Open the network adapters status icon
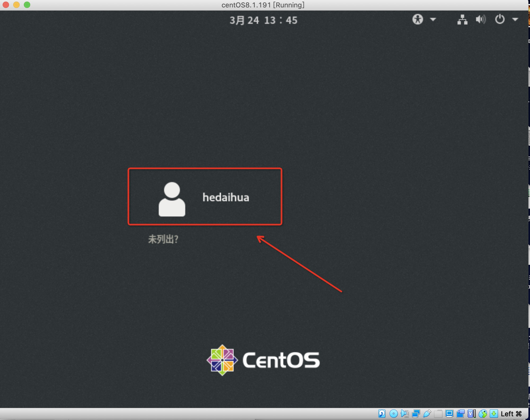530x420 pixels. pyautogui.click(x=416, y=413)
